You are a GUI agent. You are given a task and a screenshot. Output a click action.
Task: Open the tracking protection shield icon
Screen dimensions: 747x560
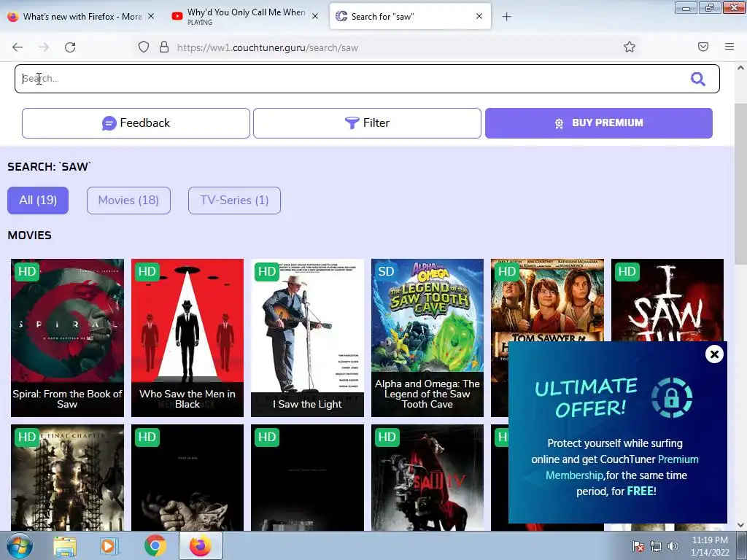(x=144, y=47)
